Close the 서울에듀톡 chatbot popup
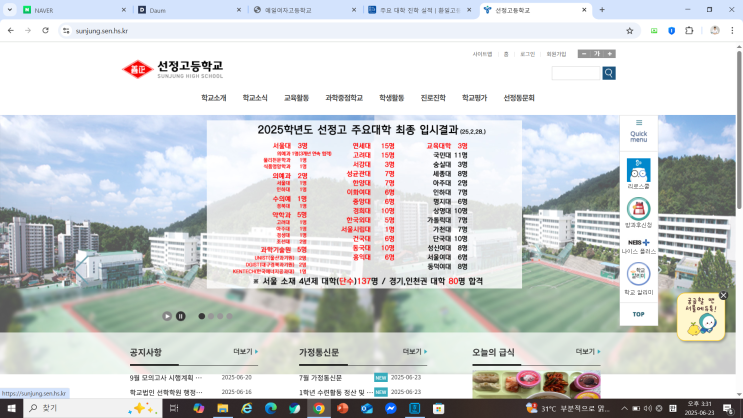 point(723,295)
